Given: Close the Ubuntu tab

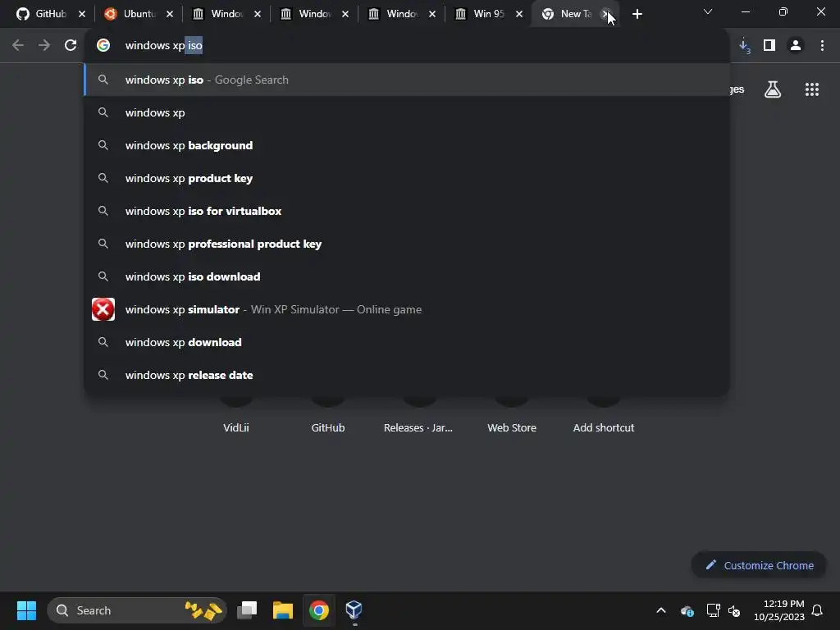Looking at the screenshot, I should coord(170,15).
